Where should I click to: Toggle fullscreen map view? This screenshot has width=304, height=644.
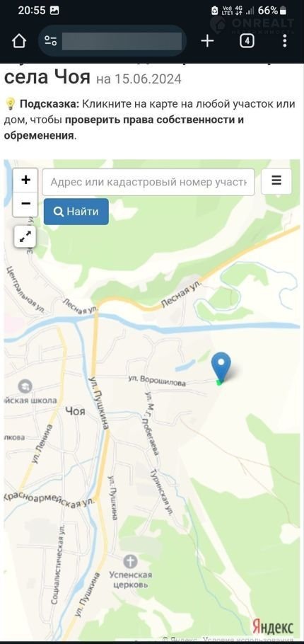point(25,236)
